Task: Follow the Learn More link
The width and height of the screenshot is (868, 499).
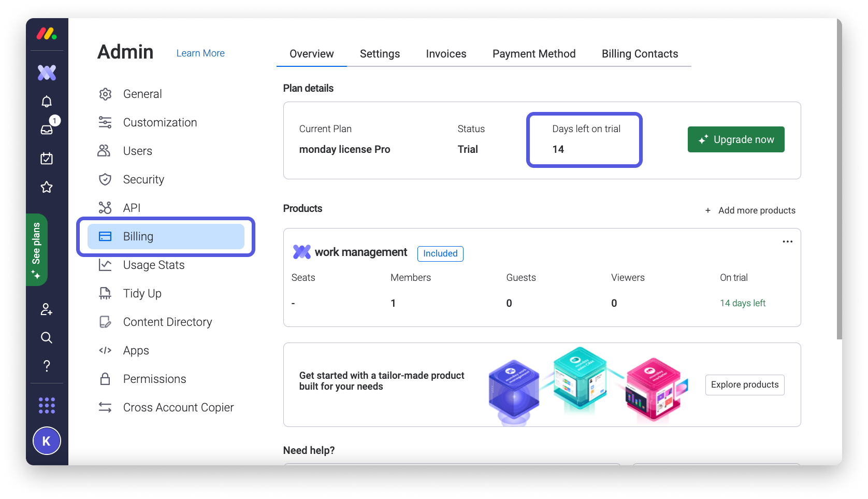Action: click(x=200, y=53)
